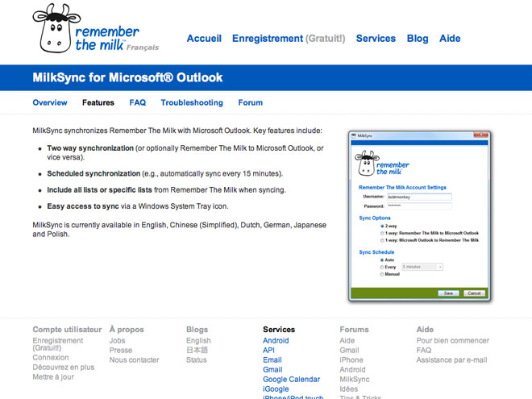Open Aide under footer Forums
The image size is (532, 399).
click(347, 341)
